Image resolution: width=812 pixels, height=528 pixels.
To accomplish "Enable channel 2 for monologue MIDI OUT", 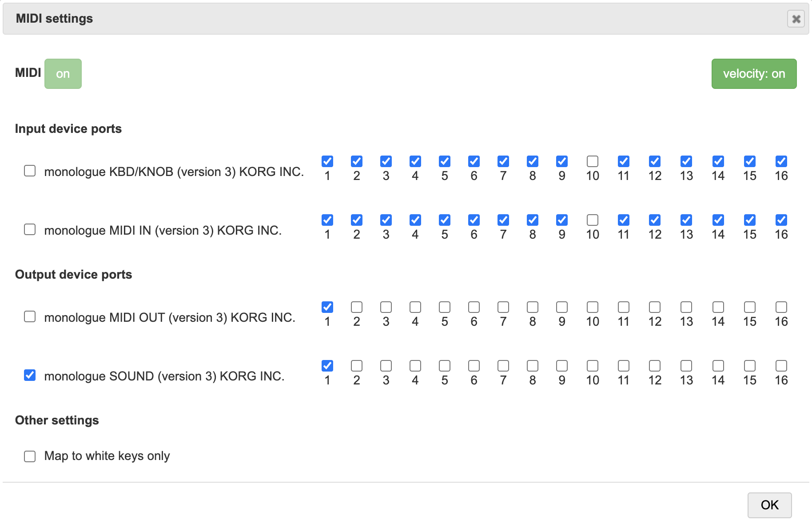I will (x=357, y=307).
